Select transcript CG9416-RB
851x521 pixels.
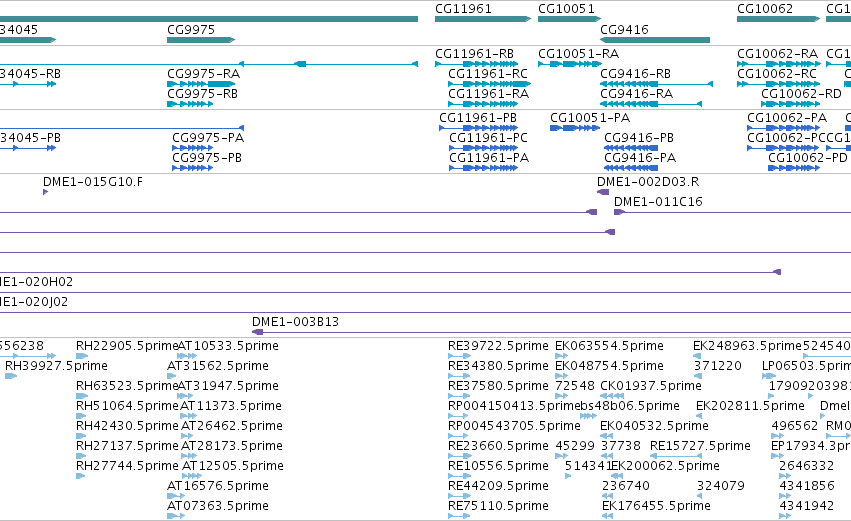click(x=656, y=84)
